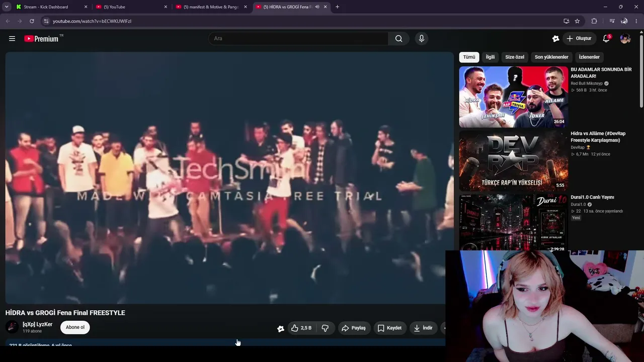Like the video with thumbs up
Viewport: 644px width, 362px height.
pos(302,328)
